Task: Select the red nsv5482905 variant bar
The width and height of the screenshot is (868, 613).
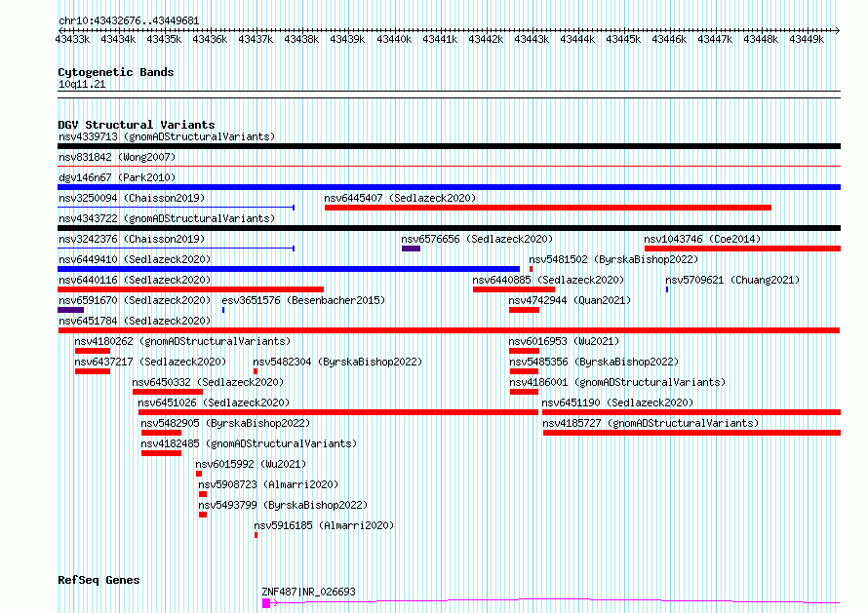Action: [x=161, y=433]
